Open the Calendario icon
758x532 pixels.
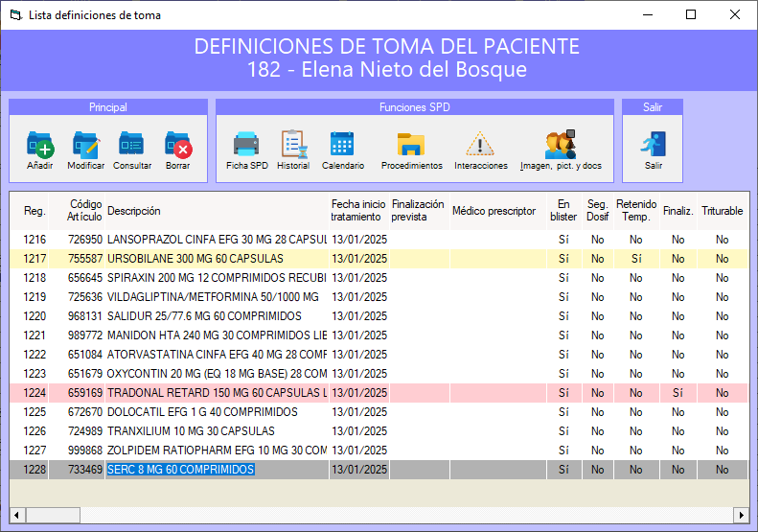coord(342,144)
